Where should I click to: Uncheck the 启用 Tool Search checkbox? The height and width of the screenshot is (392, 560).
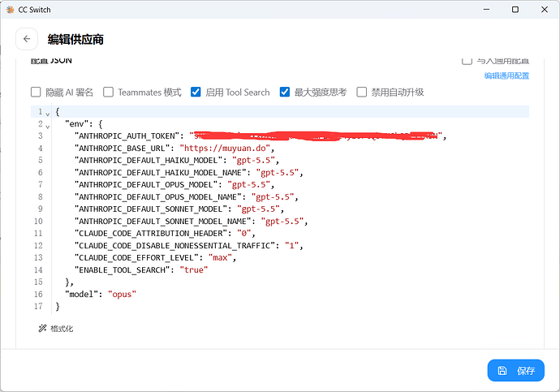[x=196, y=92]
